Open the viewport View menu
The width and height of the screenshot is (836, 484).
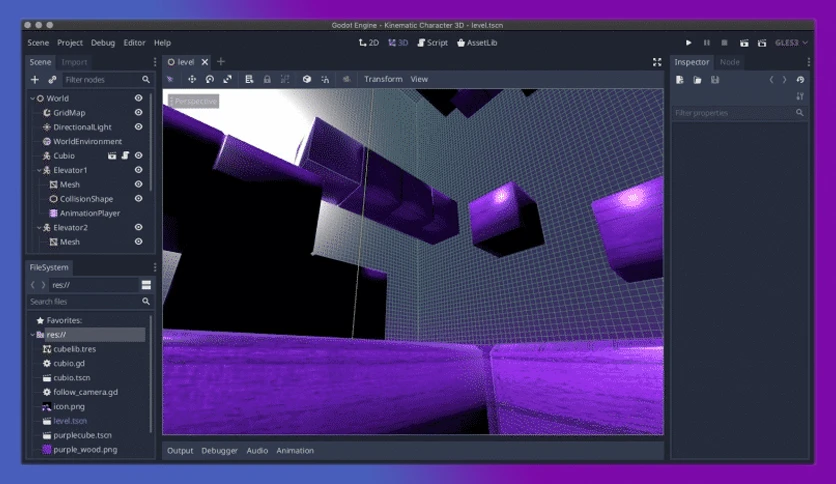[x=419, y=79]
